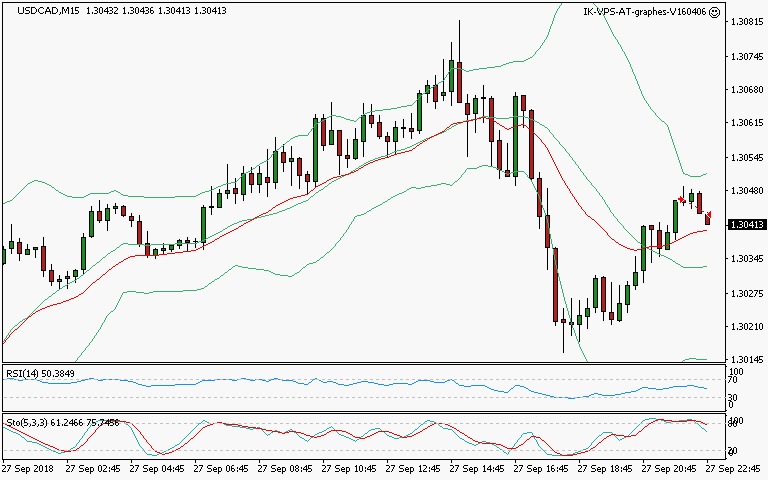768x480 pixels.
Task: Click the red trade exit arrow on last candle
Action: pos(709,215)
